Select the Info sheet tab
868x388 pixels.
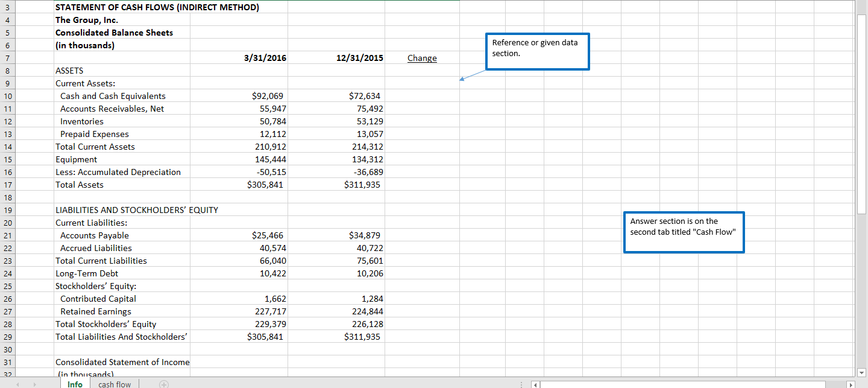tap(75, 384)
